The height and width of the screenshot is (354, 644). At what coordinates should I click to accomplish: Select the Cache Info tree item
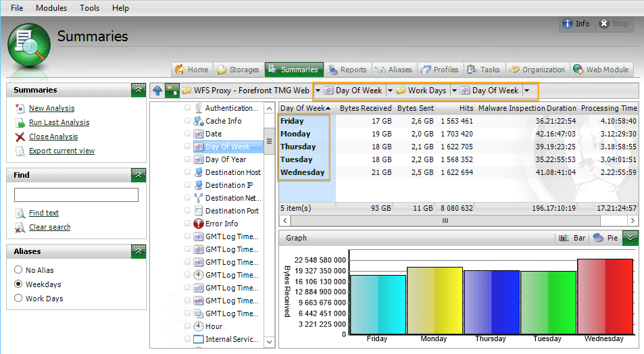click(x=224, y=121)
